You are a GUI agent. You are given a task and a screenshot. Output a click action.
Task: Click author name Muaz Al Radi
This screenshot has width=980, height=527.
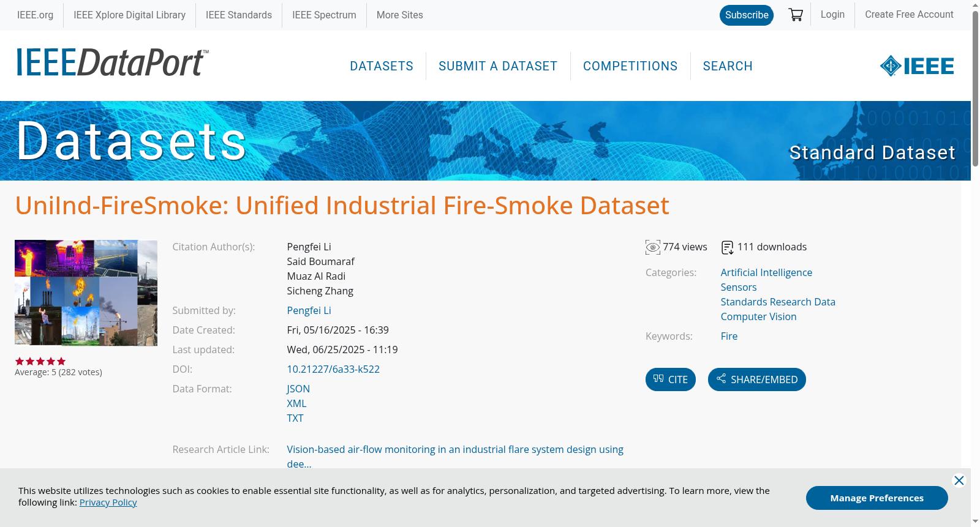tap(316, 276)
